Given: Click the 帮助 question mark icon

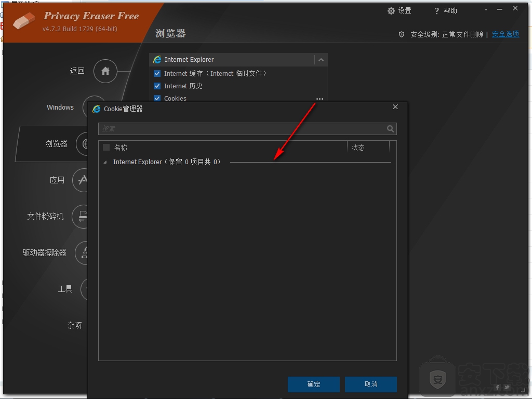Looking at the screenshot, I should pyautogui.click(x=436, y=11).
